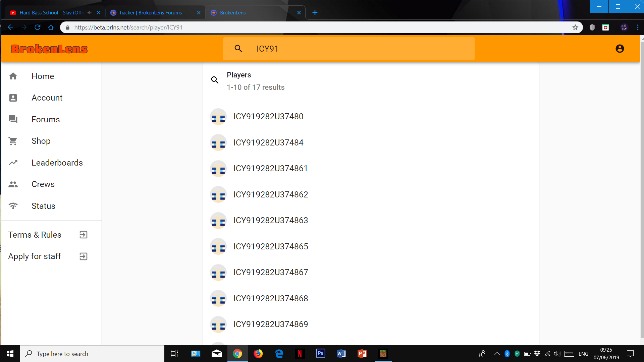Click avatar of player ICY919282U374861
Image resolution: width=644 pixels, height=362 pixels.
pos(218,169)
